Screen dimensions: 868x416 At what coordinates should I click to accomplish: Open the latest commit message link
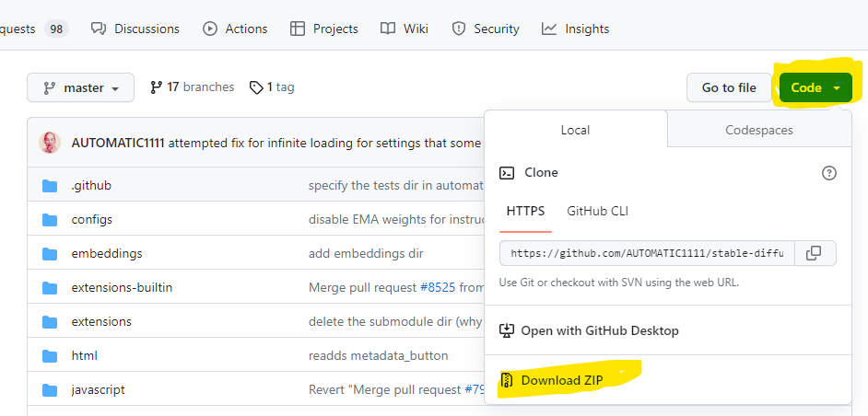point(324,144)
